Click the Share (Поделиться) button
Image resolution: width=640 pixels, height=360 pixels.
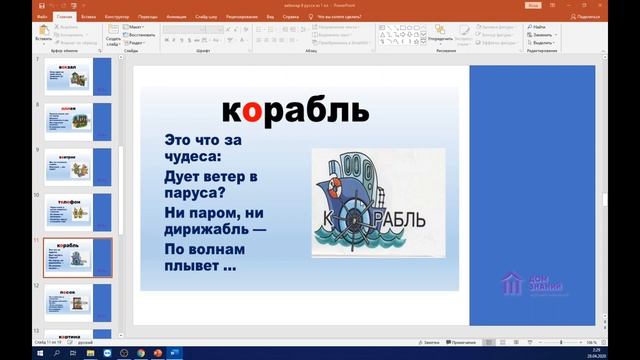pos(585,17)
